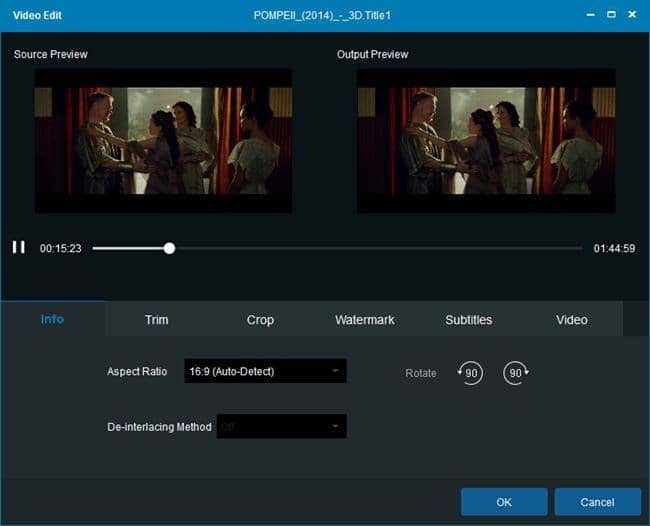This screenshot has width=650, height=526.
Task: Click the De-interlacing Method label
Action: 159,427
